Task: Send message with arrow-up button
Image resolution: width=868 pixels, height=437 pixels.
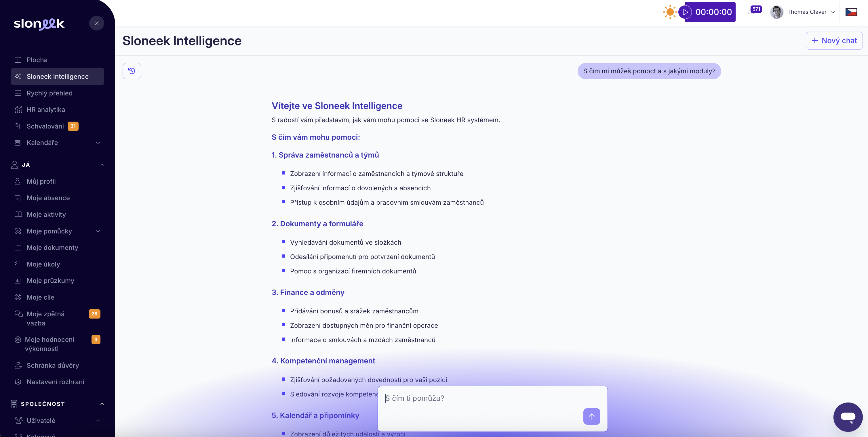Action: (x=591, y=416)
